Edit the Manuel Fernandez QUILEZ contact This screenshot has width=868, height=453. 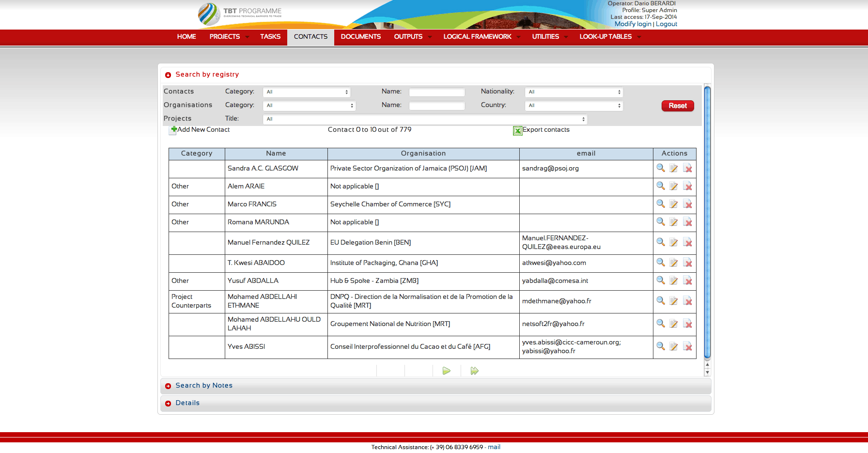click(674, 242)
